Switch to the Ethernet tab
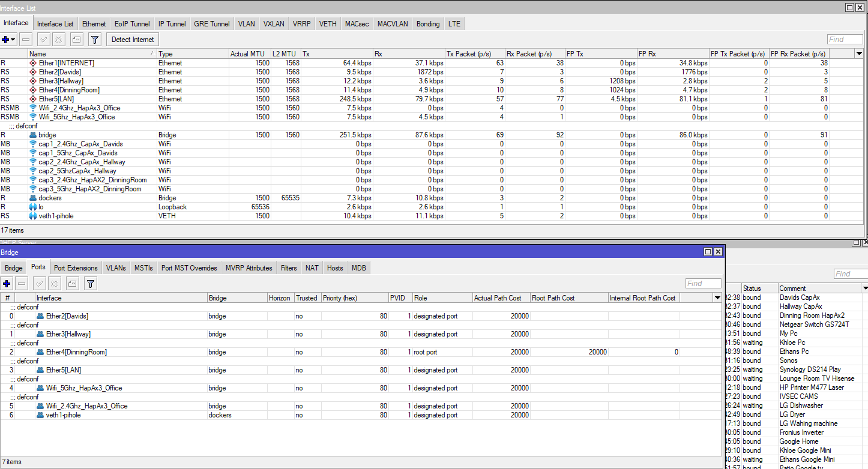 coord(94,24)
